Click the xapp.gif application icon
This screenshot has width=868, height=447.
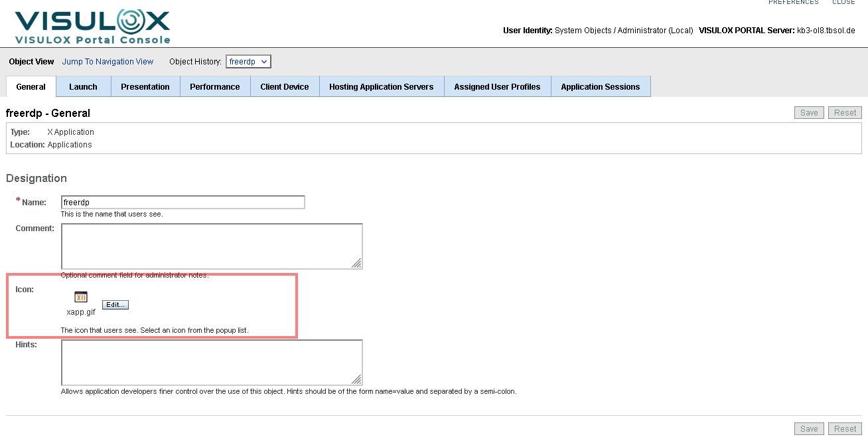(x=81, y=297)
